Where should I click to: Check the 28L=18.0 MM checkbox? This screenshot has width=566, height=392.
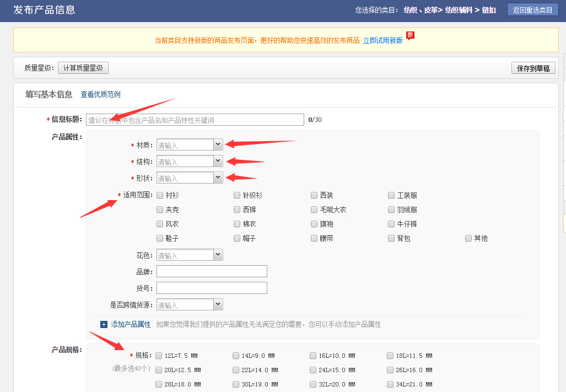159,384
